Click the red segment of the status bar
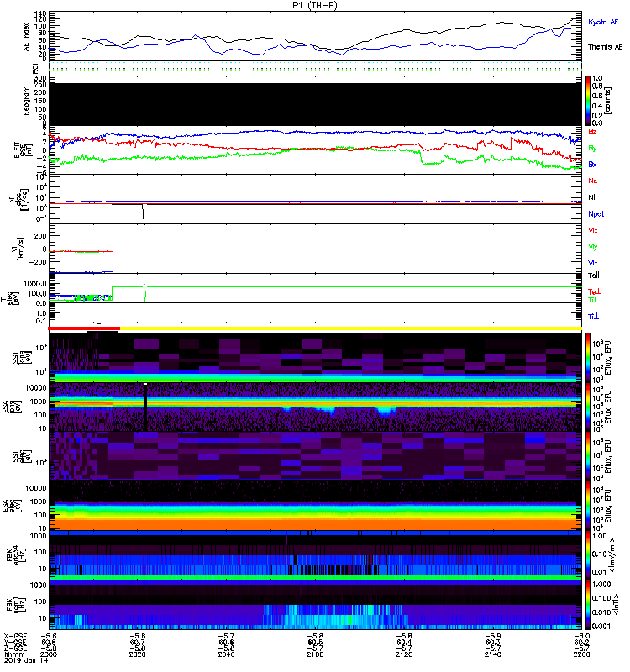 [85, 328]
